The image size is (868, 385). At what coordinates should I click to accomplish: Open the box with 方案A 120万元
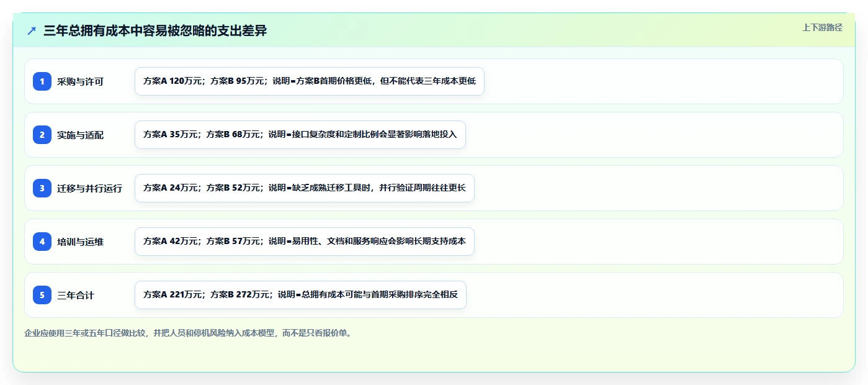point(310,81)
